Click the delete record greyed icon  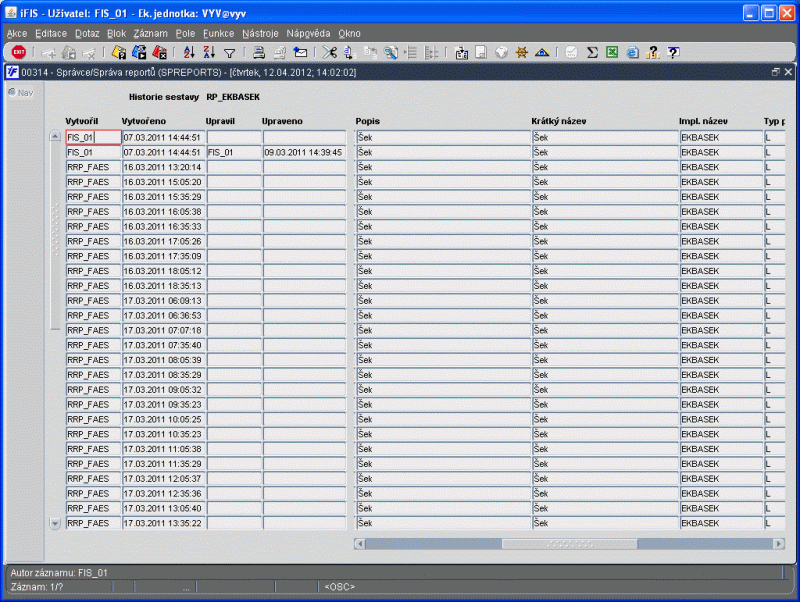click(x=89, y=53)
